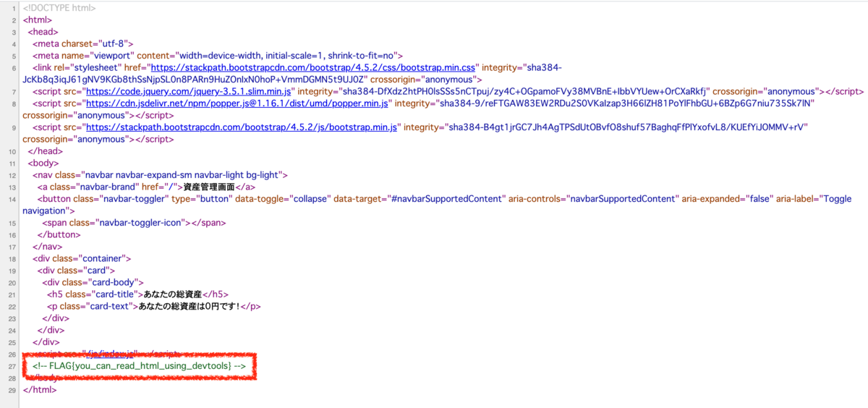Click the <!DOCTYPE html> declaration
Image resolution: width=868 pixels, height=408 pixels.
[x=60, y=8]
